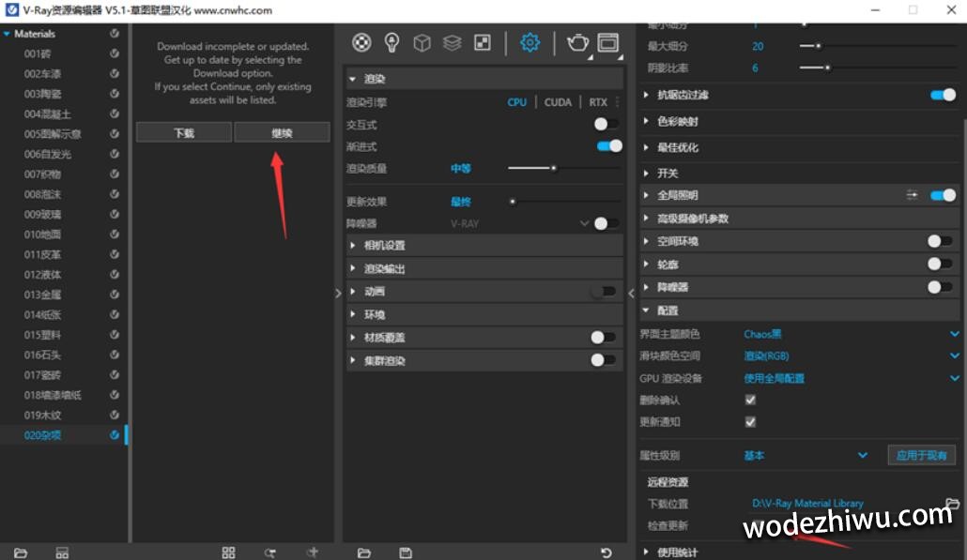Image resolution: width=967 pixels, height=560 pixels.
Task: Toggle the 空间环境 switch
Action: tap(941, 241)
